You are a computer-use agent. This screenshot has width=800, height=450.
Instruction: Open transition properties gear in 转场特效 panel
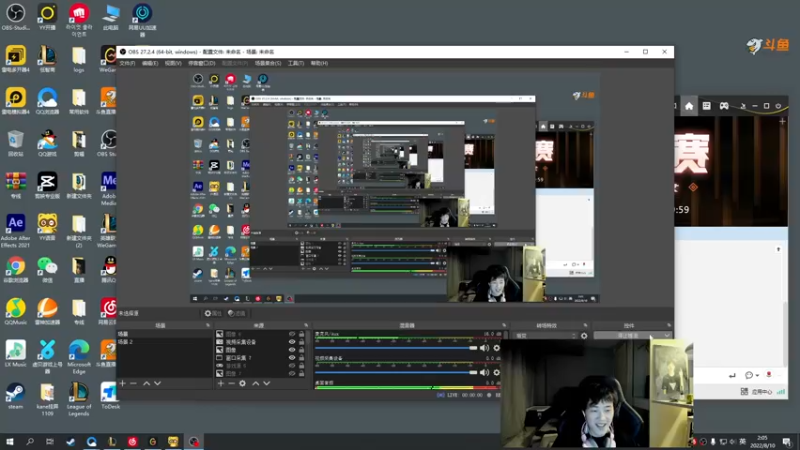[584, 336]
